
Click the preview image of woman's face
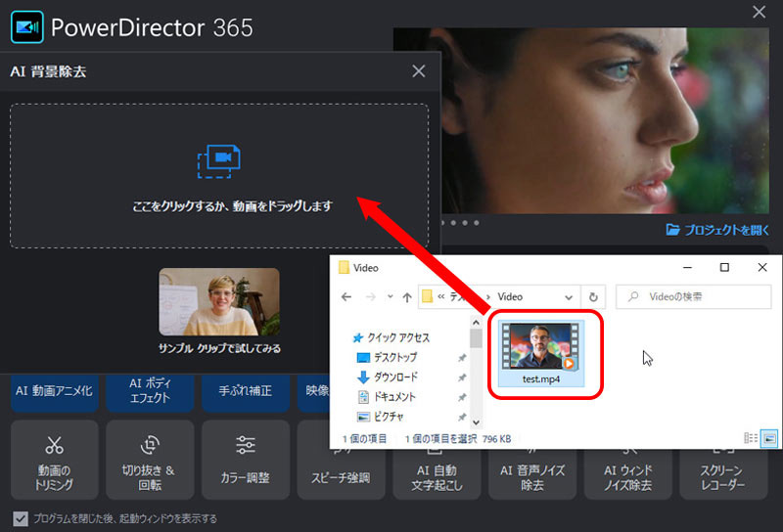[605, 120]
